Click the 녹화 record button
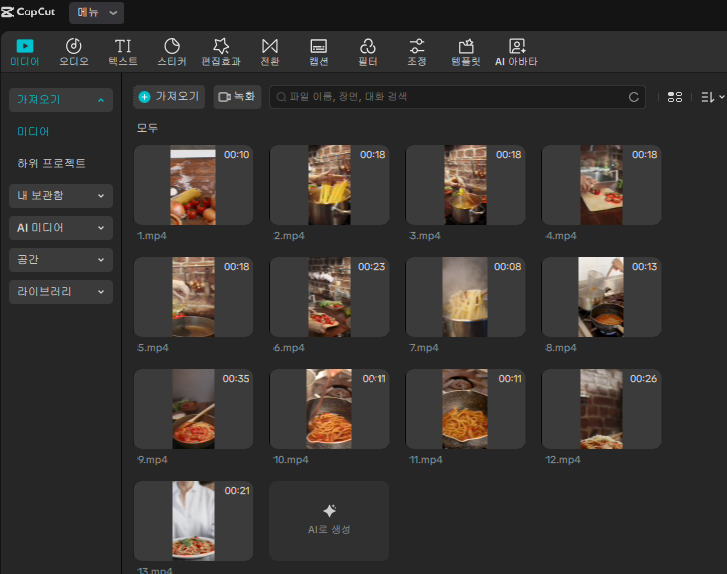This screenshot has width=727, height=574. click(237, 97)
